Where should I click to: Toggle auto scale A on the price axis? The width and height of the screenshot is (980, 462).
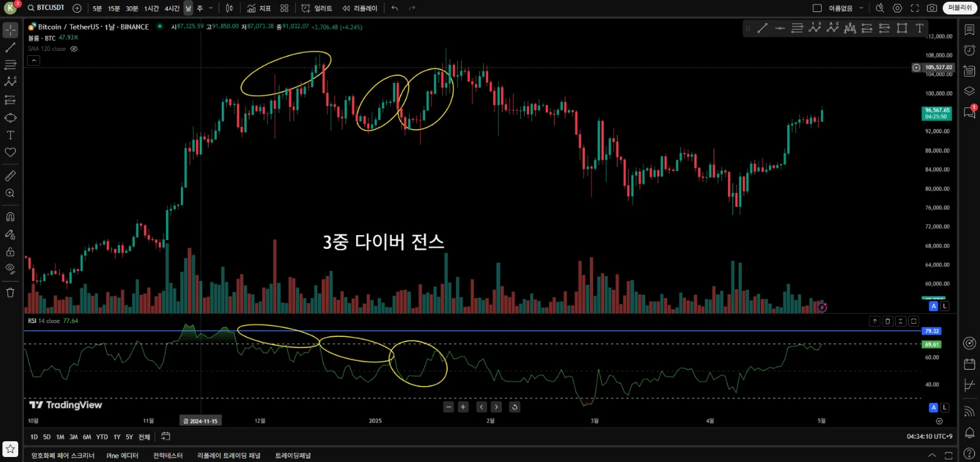click(x=934, y=306)
